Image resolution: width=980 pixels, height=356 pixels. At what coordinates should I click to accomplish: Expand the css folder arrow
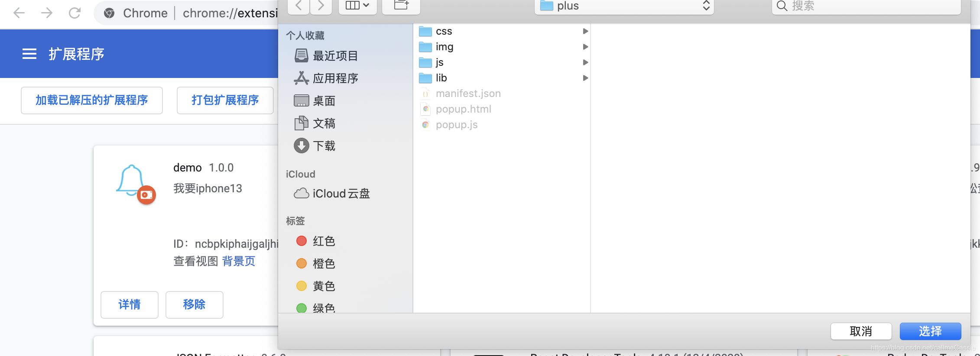tap(585, 31)
